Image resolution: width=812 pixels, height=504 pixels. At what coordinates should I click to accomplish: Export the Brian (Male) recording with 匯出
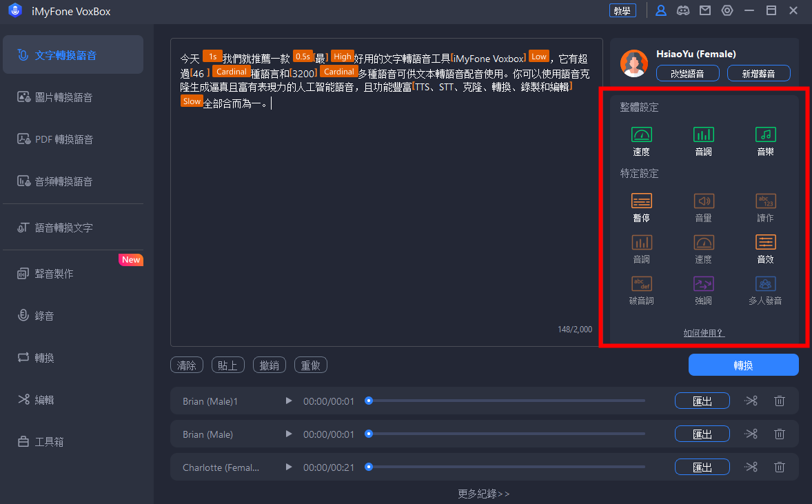[702, 434]
